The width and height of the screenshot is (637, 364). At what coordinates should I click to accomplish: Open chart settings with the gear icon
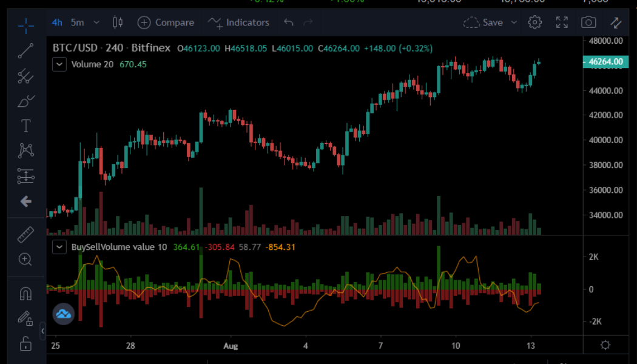[534, 22]
